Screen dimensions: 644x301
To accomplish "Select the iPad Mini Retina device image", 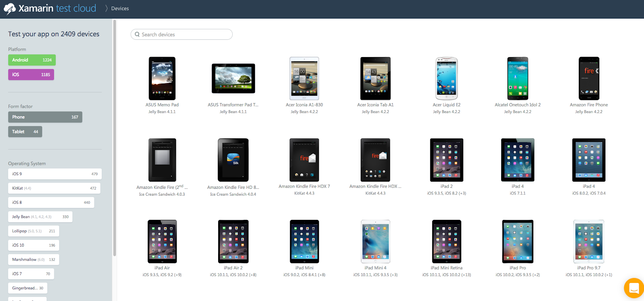I will coord(447,242).
